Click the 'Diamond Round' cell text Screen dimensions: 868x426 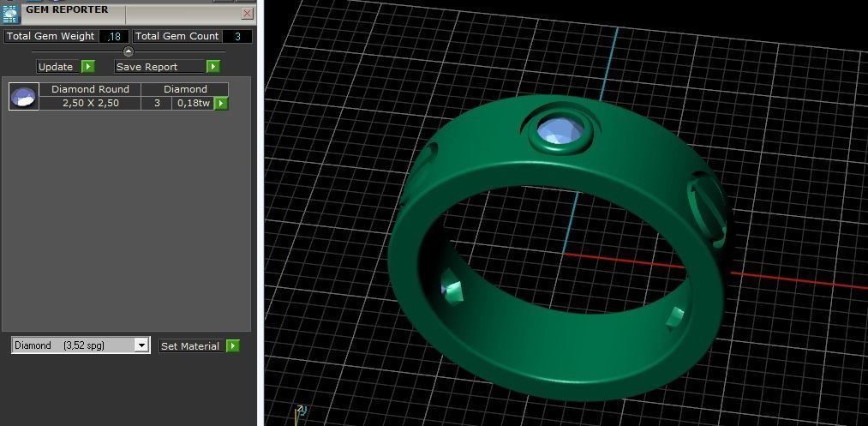point(90,89)
